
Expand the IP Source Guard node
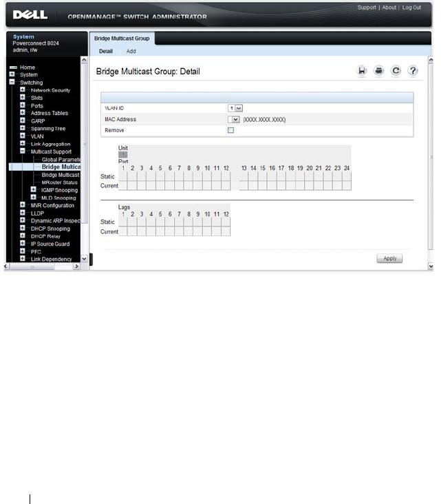[23, 243]
